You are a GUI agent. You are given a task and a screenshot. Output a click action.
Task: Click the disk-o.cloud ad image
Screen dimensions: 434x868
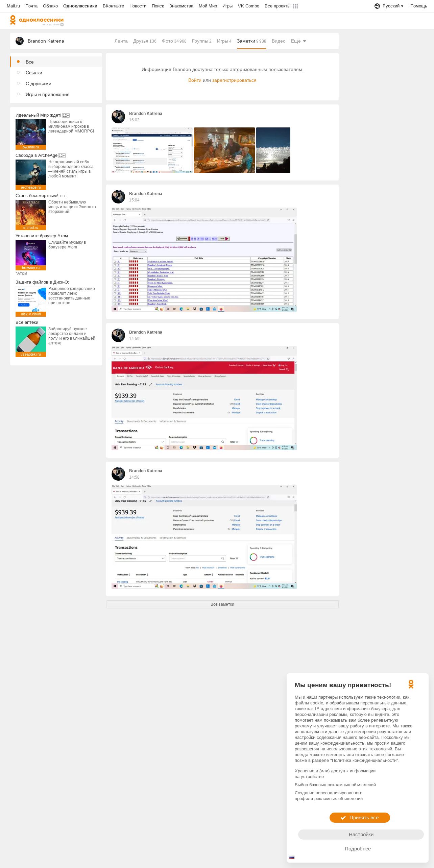(31, 302)
